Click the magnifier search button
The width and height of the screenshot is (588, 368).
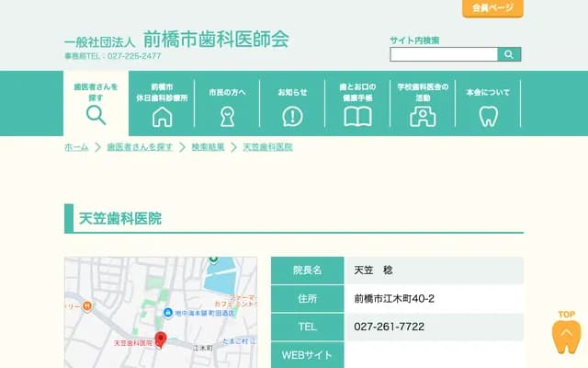point(509,54)
